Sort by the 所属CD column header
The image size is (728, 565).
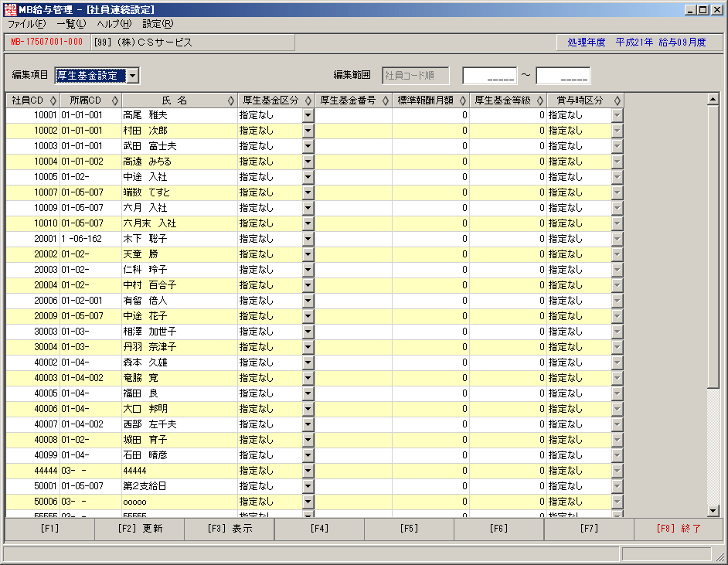click(x=90, y=100)
